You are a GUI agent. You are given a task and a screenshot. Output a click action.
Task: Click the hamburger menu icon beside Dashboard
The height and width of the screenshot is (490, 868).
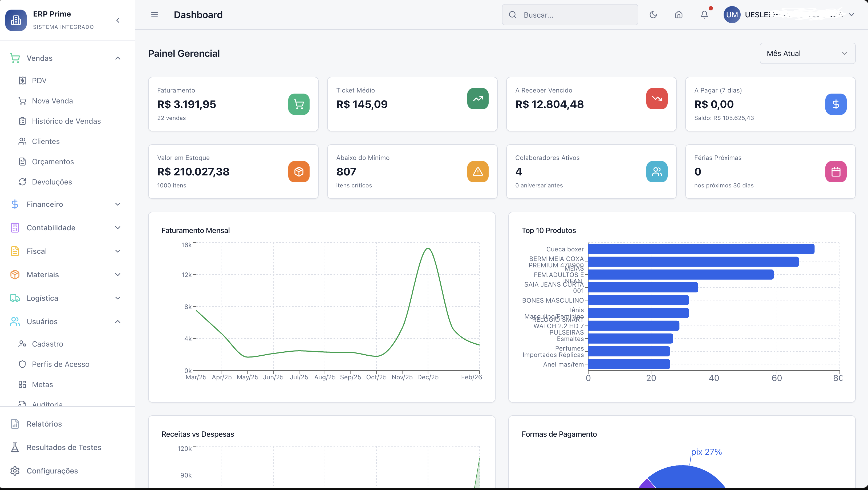pyautogui.click(x=154, y=15)
